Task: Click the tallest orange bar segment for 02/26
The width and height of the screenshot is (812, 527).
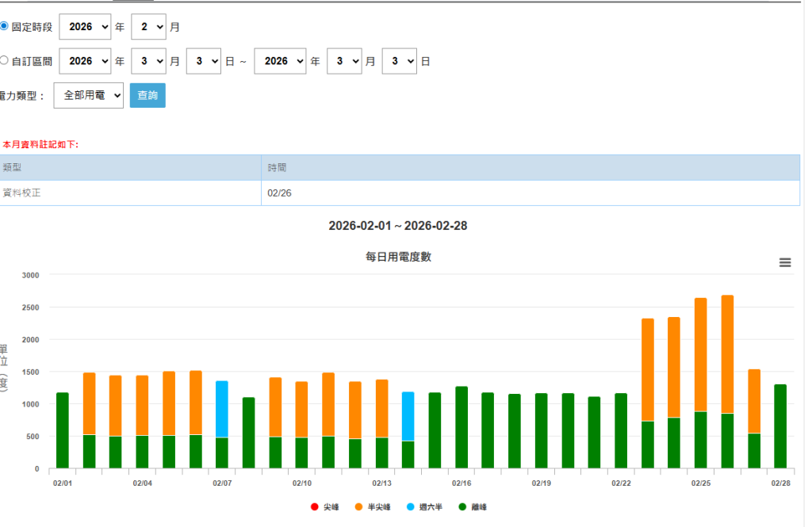Action: (x=727, y=354)
